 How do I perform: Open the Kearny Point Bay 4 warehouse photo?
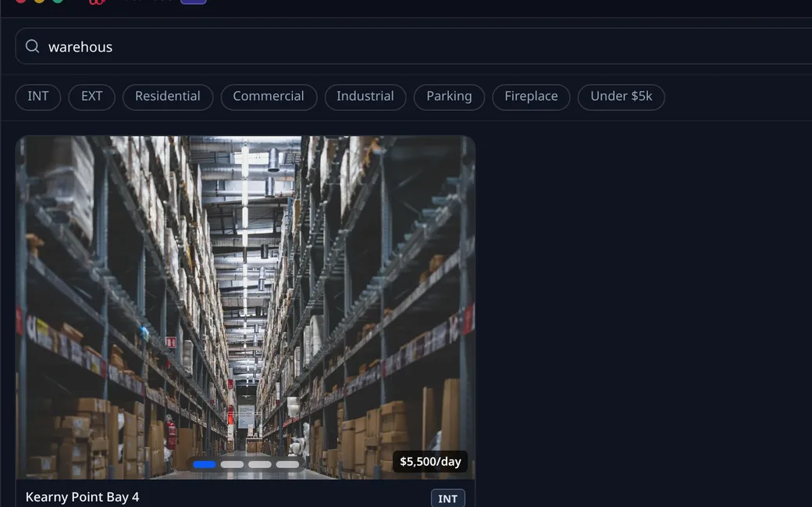point(245,308)
